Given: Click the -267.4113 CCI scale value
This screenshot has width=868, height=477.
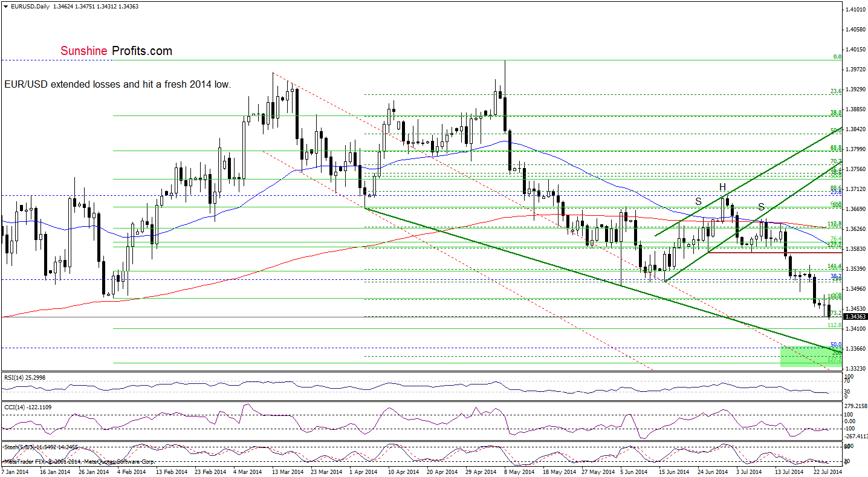Looking at the screenshot, I should point(856,436).
